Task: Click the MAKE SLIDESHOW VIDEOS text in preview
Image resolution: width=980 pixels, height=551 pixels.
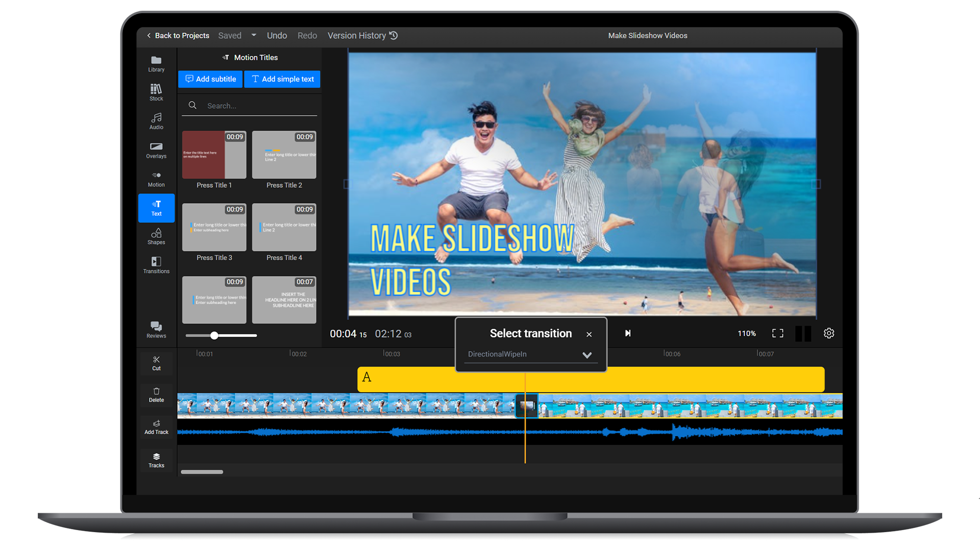Action: [472, 260]
